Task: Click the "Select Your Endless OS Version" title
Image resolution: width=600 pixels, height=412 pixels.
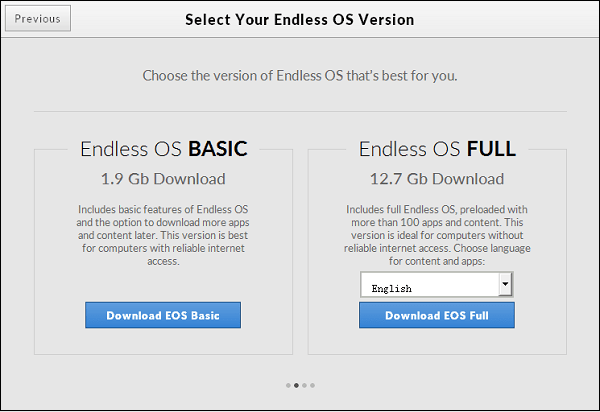Action: 299,19
